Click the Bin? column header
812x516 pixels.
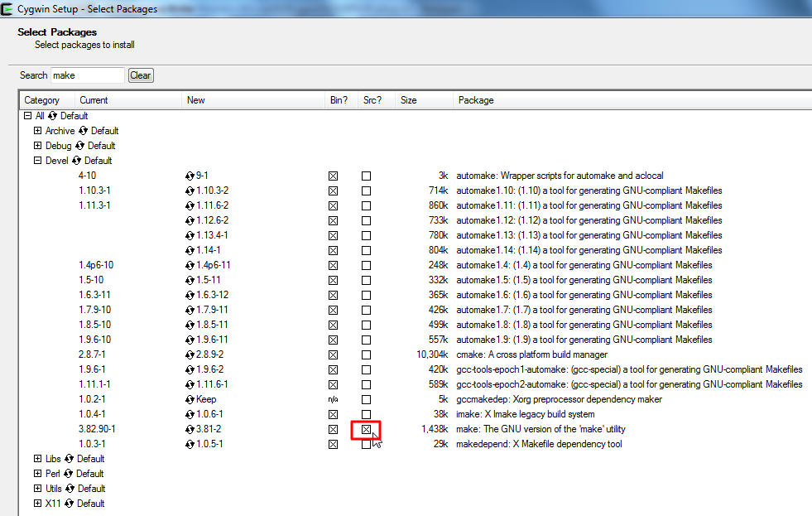(341, 100)
